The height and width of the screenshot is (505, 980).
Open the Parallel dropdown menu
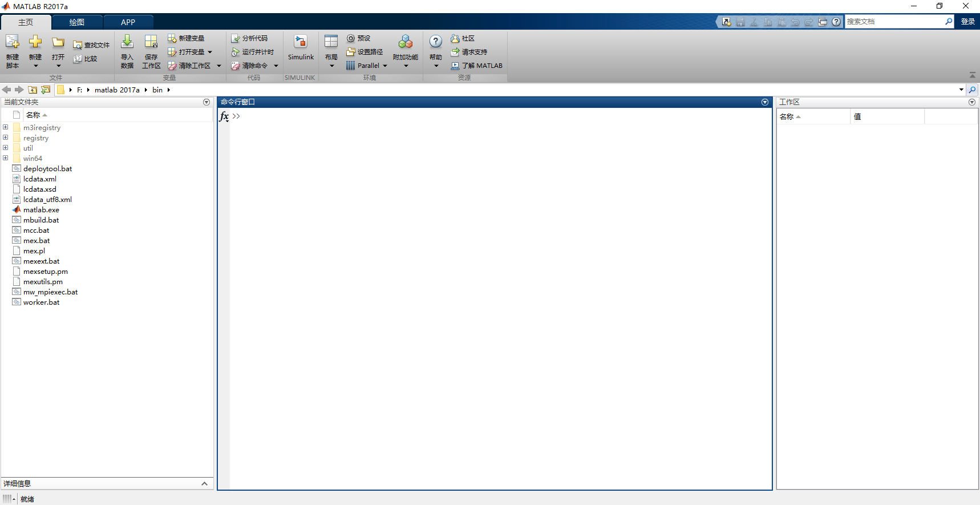pyautogui.click(x=385, y=66)
